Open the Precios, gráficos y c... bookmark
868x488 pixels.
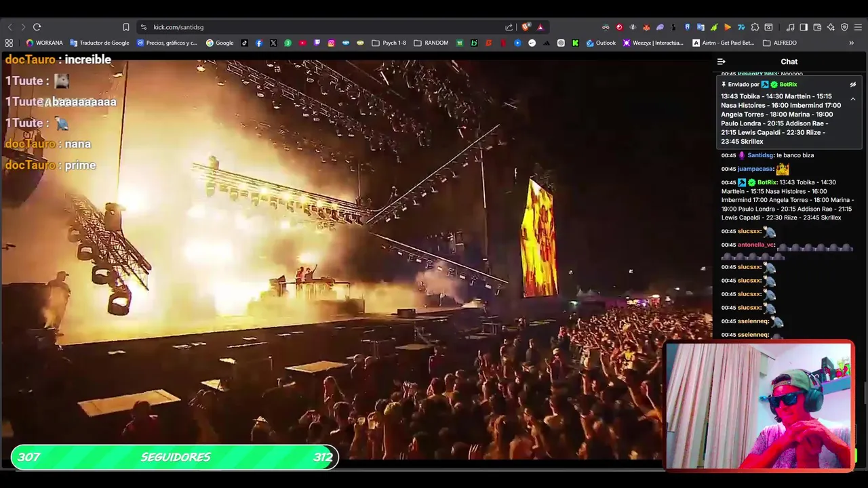167,43
